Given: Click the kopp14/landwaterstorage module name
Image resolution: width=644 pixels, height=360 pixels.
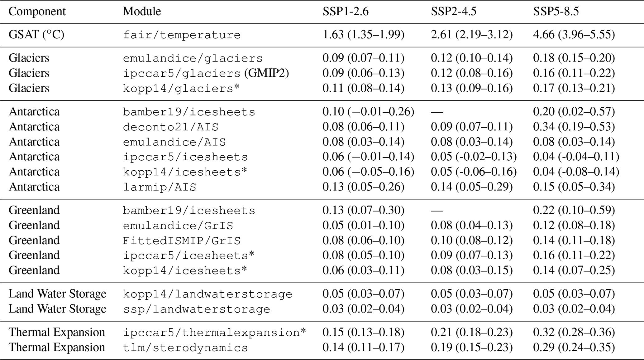Looking at the screenshot, I should pyautogui.click(x=208, y=294).
